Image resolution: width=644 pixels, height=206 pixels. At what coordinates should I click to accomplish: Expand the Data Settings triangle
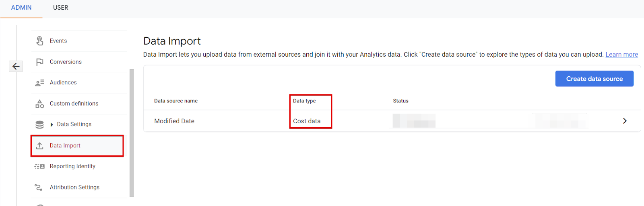(52, 124)
